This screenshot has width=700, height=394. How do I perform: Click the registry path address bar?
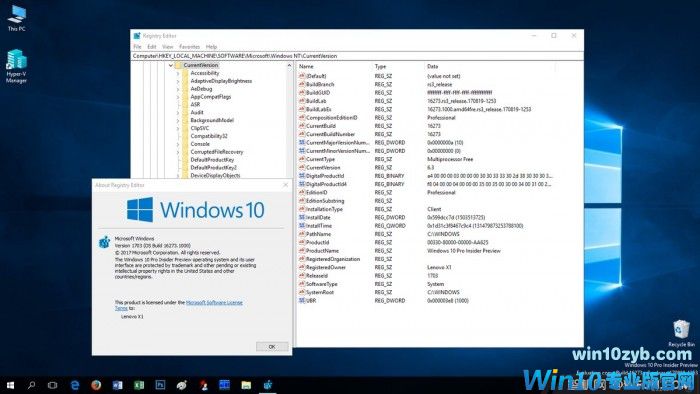coord(358,56)
